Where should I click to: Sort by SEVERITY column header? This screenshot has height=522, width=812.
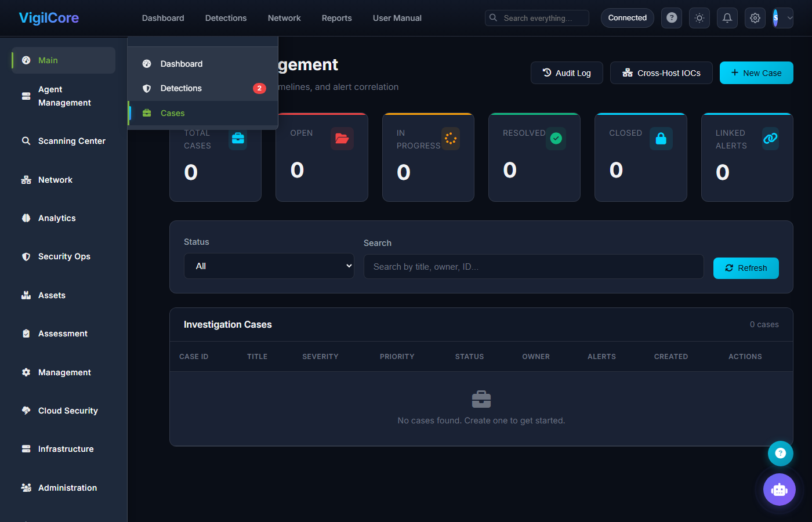pos(320,357)
